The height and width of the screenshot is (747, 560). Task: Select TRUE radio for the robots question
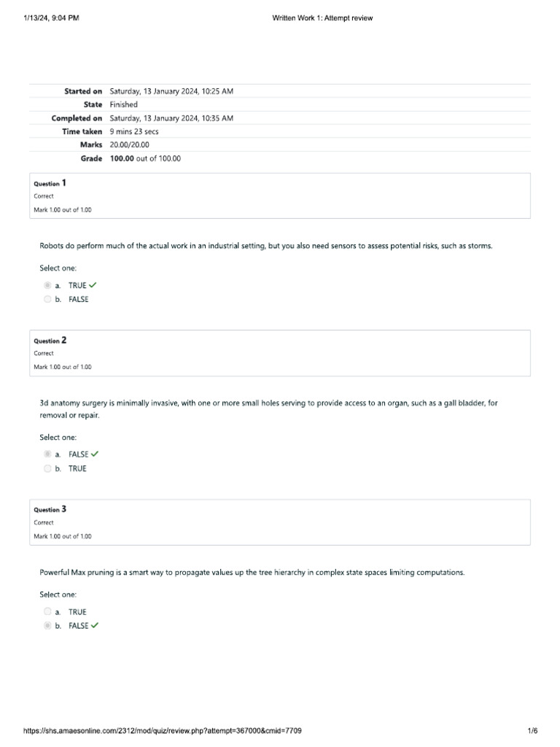pos(47,285)
